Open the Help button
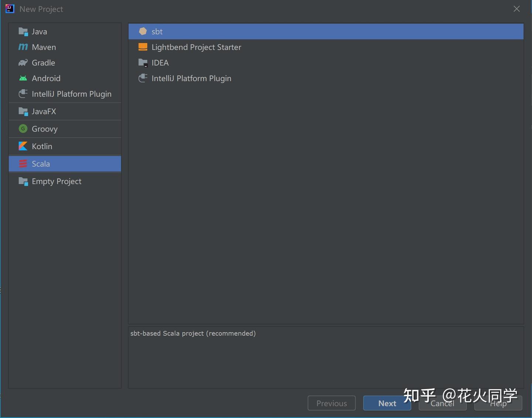This screenshot has height=418, width=532. pos(498,403)
